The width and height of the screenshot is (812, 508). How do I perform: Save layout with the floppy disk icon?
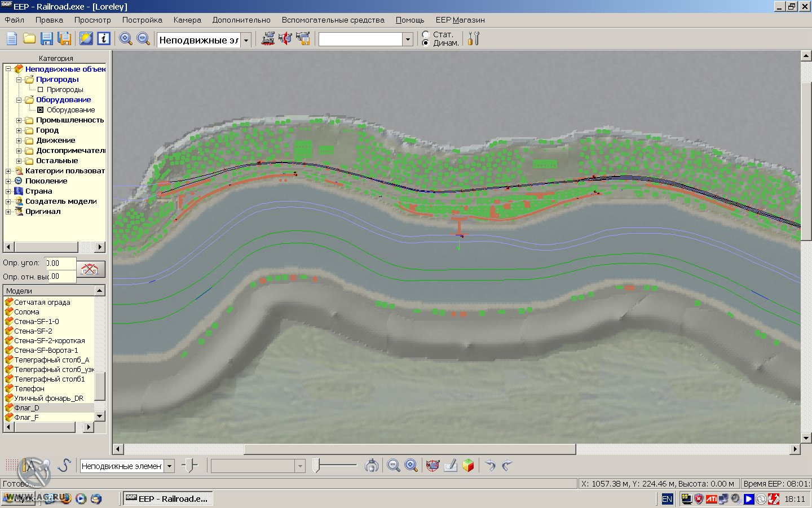point(47,38)
